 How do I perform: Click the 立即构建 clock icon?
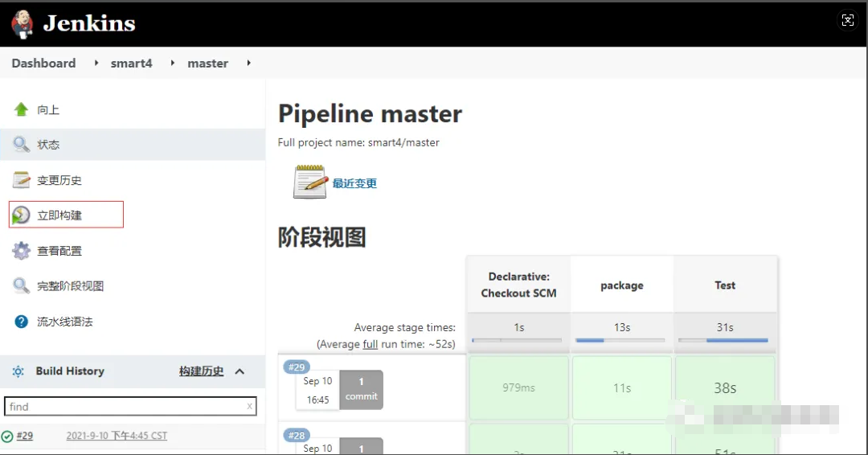coord(21,215)
